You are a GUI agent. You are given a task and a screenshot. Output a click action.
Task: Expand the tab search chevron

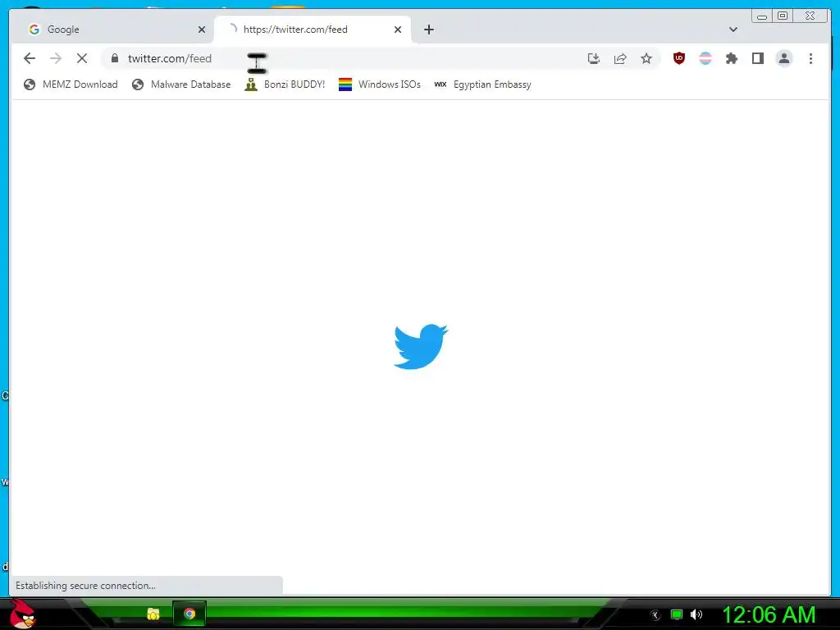pos(733,30)
